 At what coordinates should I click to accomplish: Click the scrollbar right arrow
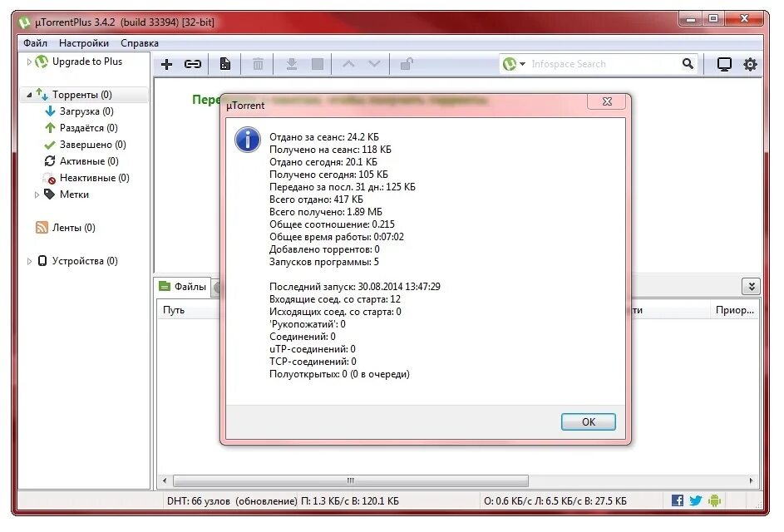coord(751,480)
